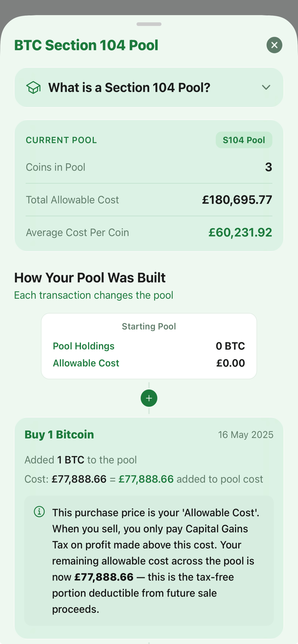Click the "Each transaction changes the pool" subtitle

94,295
